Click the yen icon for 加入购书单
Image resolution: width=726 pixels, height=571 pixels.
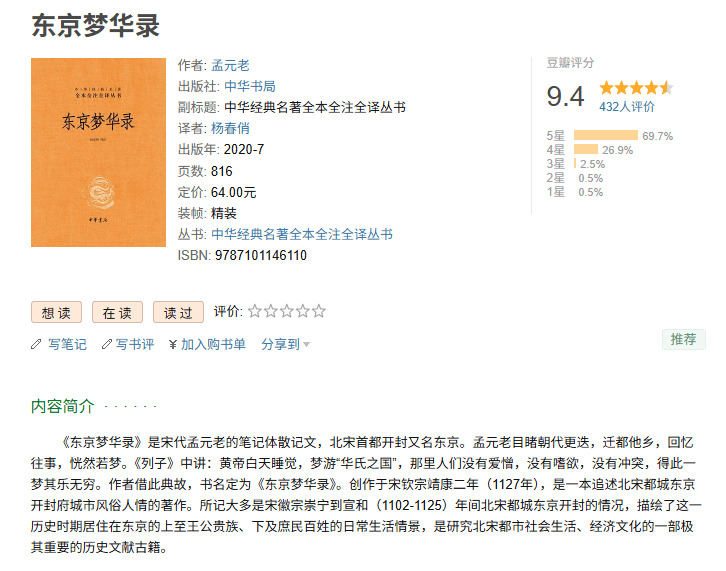tap(173, 344)
